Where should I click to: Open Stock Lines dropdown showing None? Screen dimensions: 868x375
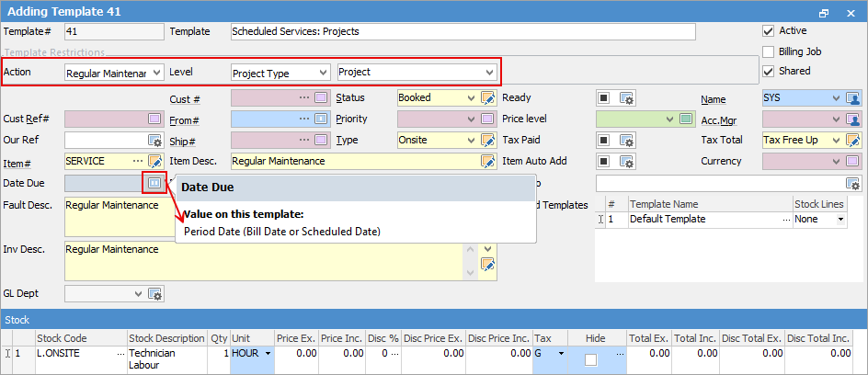(x=840, y=220)
